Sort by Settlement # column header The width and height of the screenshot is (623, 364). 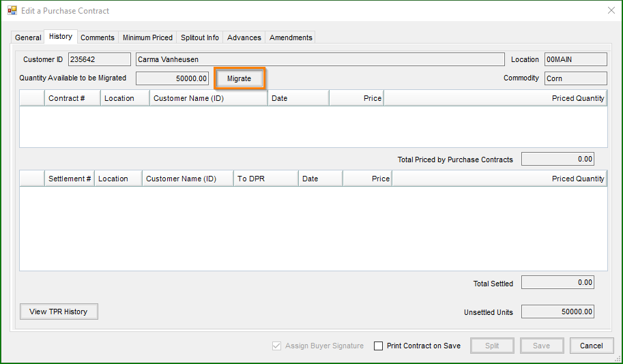[70, 179]
